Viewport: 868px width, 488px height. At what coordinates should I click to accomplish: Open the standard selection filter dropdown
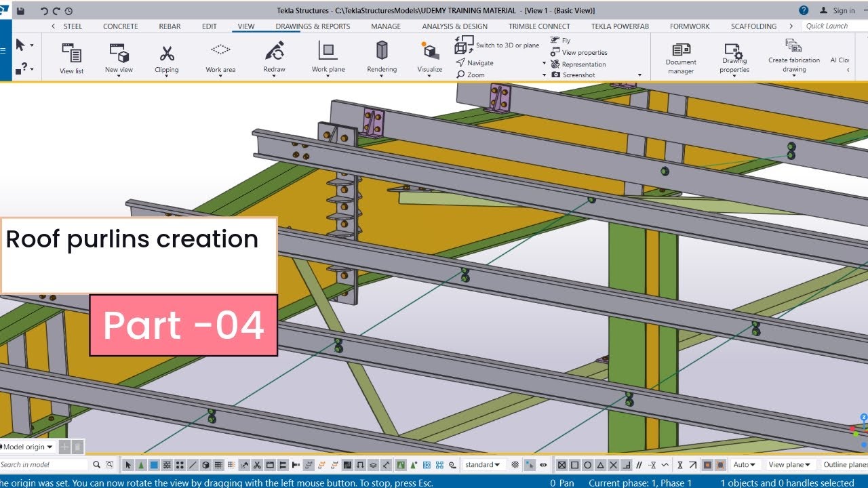tap(483, 465)
